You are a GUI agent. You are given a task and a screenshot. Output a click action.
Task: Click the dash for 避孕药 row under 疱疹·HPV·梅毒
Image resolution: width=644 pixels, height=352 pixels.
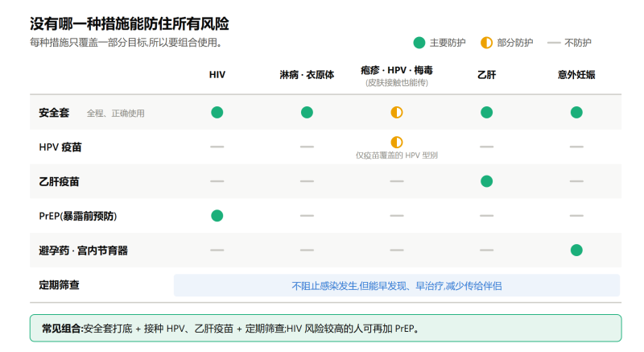coord(397,251)
